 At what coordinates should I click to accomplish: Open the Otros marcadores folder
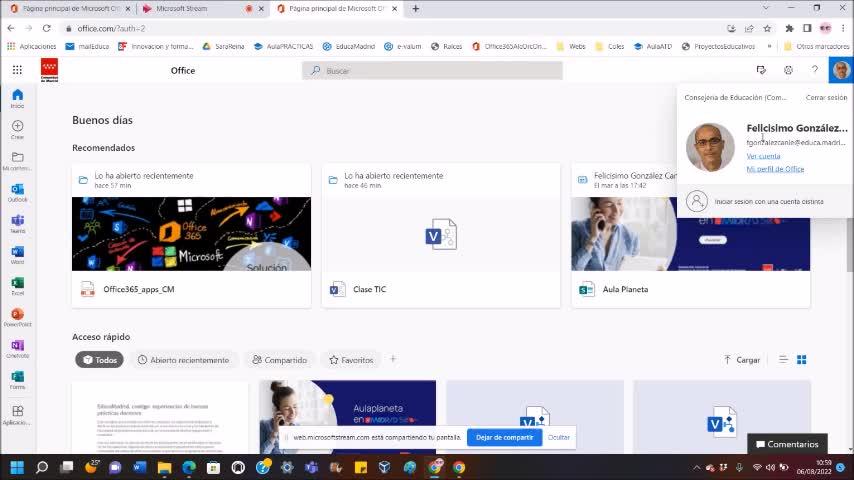click(x=816, y=46)
